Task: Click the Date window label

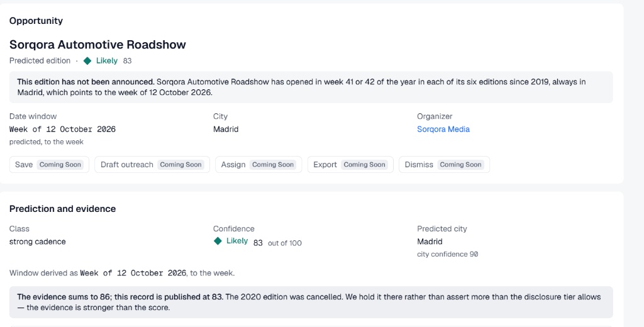Action: pyautogui.click(x=33, y=116)
